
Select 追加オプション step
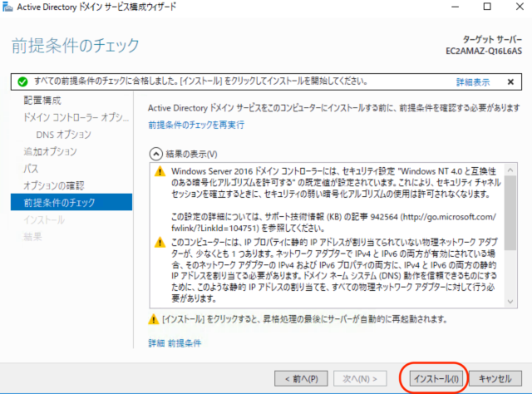click(50, 151)
